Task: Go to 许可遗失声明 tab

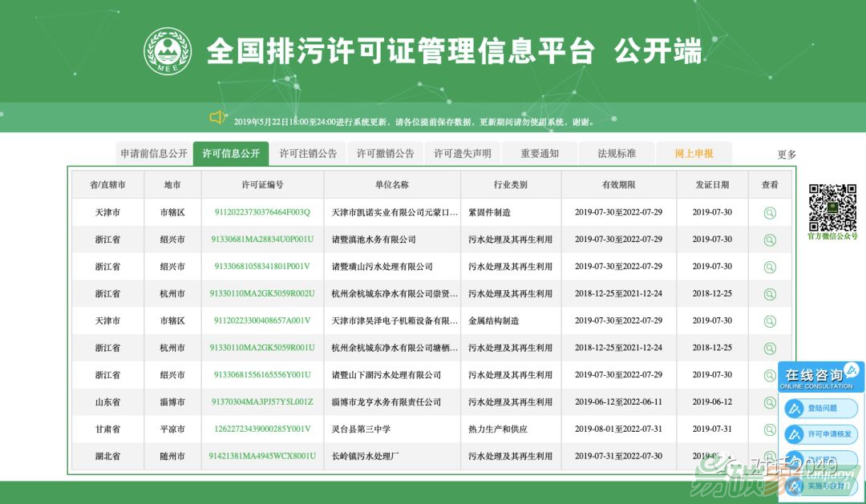Action: [x=463, y=153]
